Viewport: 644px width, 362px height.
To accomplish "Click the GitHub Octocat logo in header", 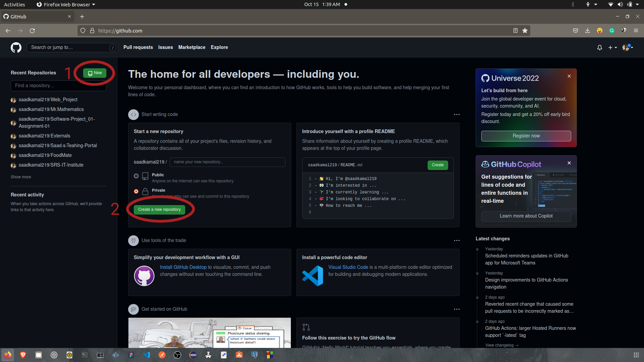I will click(x=16, y=47).
